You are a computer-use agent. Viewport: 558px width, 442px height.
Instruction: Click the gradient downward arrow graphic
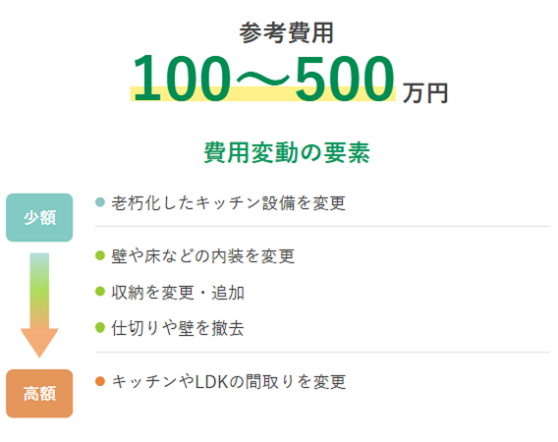[x=40, y=305]
